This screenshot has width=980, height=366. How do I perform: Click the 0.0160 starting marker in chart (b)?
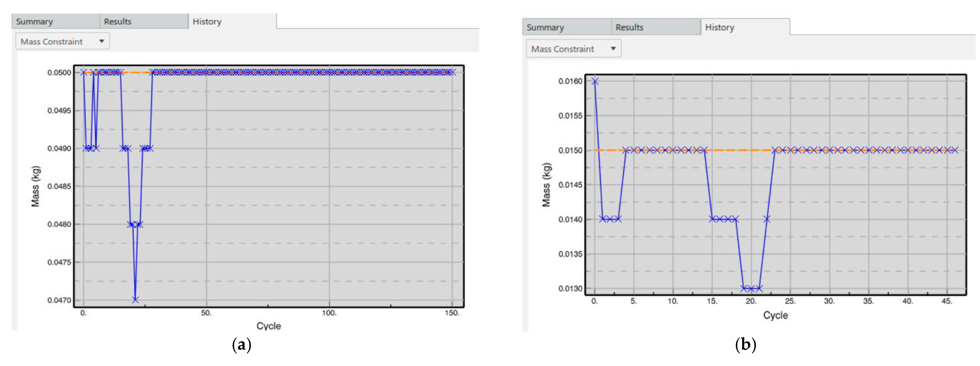click(x=595, y=81)
